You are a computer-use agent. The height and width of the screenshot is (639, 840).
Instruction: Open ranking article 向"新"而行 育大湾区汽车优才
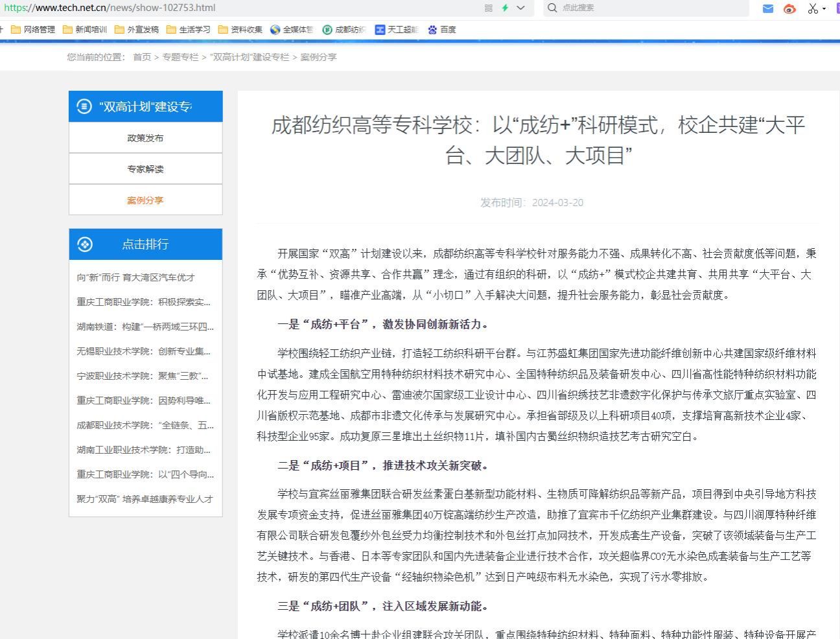point(135,277)
